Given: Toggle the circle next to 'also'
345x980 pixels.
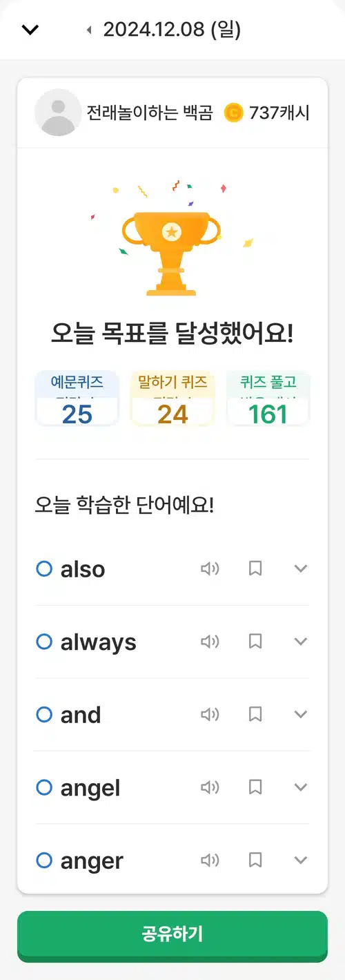Looking at the screenshot, I should click(44, 569).
